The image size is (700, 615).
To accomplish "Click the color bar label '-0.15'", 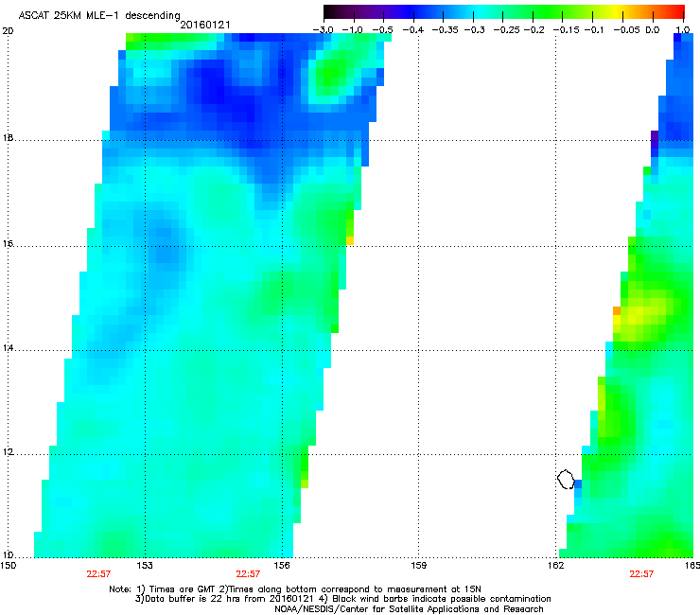I will pyautogui.click(x=566, y=30).
